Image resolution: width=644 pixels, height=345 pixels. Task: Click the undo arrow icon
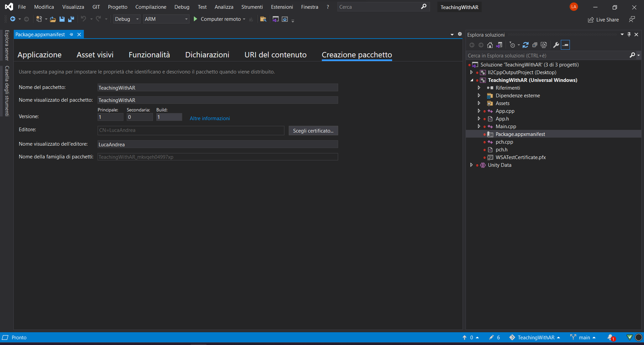click(x=84, y=19)
